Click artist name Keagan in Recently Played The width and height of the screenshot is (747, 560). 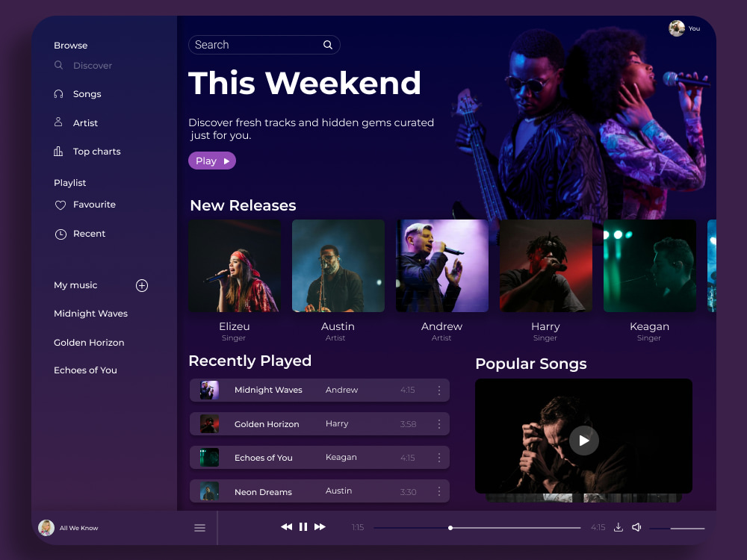click(x=341, y=457)
